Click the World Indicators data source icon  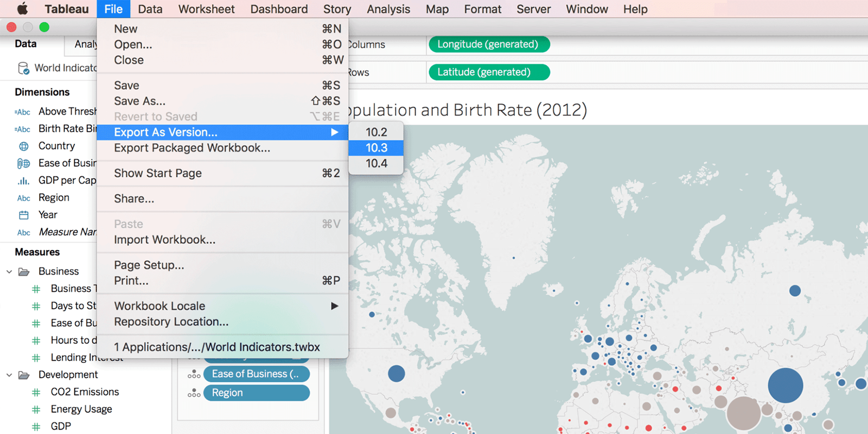(x=23, y=68)
